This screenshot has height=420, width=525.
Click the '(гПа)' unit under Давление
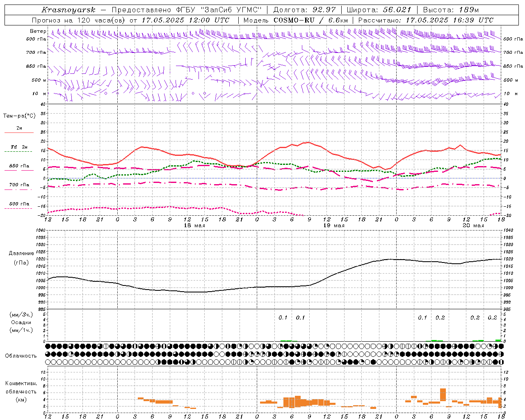click(21, 263)
